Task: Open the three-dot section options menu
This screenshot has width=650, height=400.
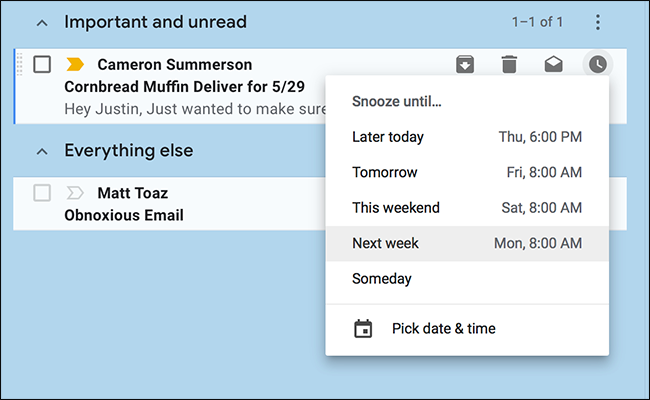Action: coord(598,22)
